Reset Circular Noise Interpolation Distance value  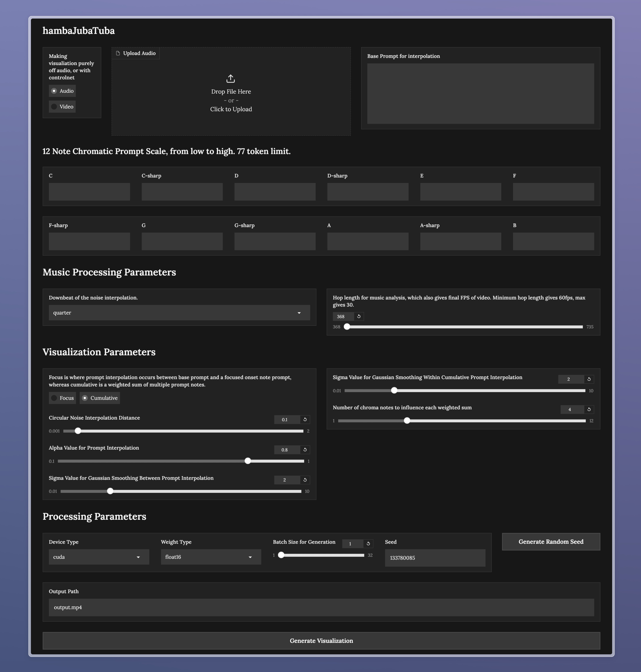305,420
